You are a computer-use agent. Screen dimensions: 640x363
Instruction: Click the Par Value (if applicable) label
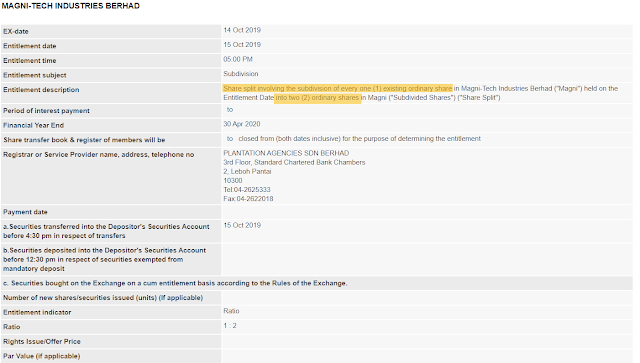tap(42, 356)
